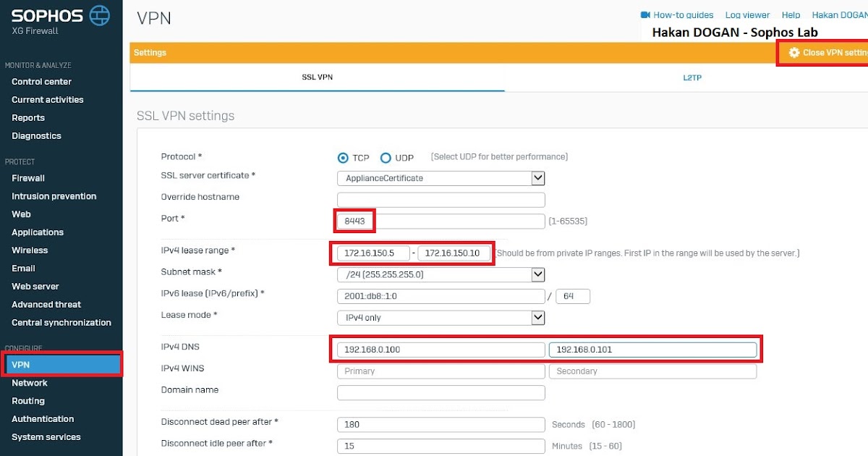
Task: Open Central synchronization in sidebar
Action: click(61, 323)
